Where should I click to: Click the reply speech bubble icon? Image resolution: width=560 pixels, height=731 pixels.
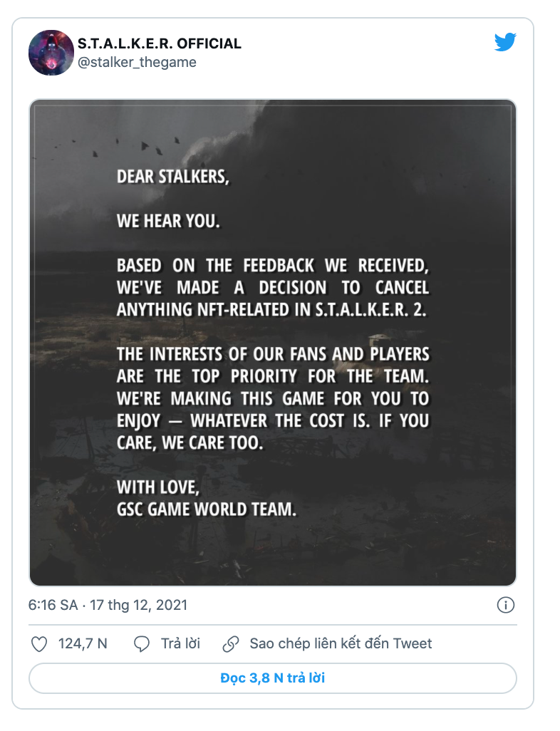pos(142,644)
